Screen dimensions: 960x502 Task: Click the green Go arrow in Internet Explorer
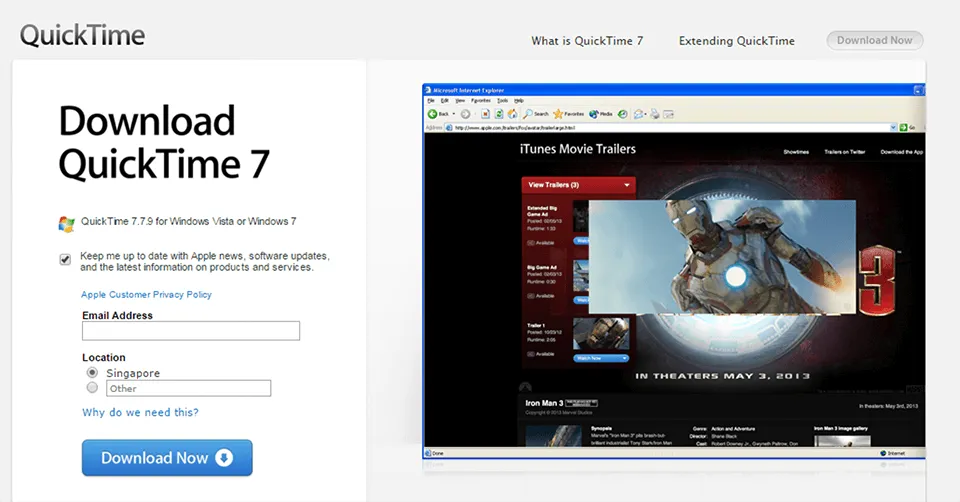tap(903, 127)
